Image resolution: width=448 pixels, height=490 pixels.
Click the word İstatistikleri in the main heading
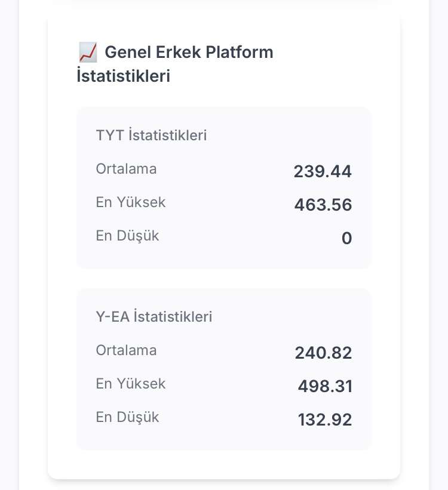coord(124,76)
